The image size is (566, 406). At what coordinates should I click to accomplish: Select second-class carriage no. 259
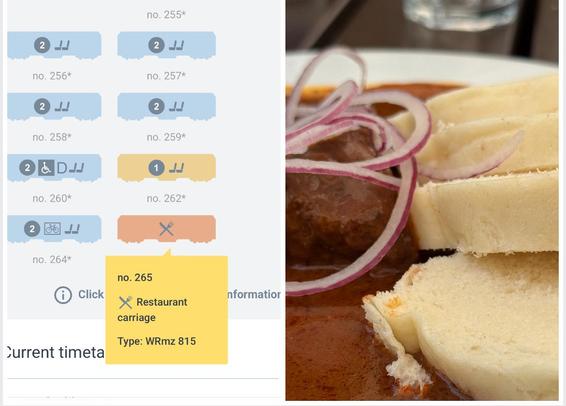[x=166, y=106]
